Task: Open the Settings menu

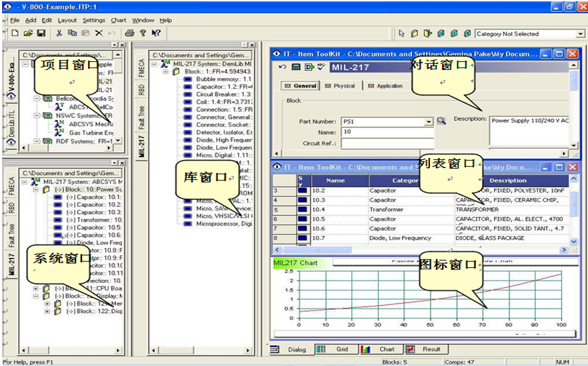Action: pos(93,21)
